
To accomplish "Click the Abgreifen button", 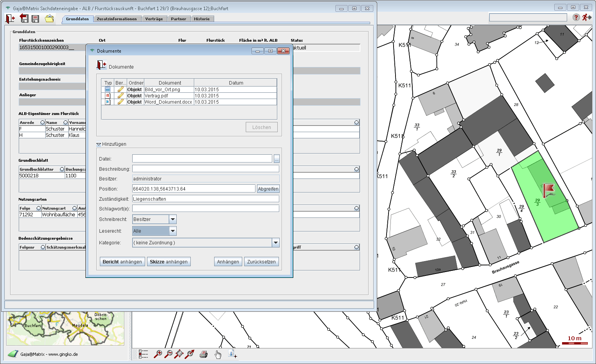I will point(268,189).
